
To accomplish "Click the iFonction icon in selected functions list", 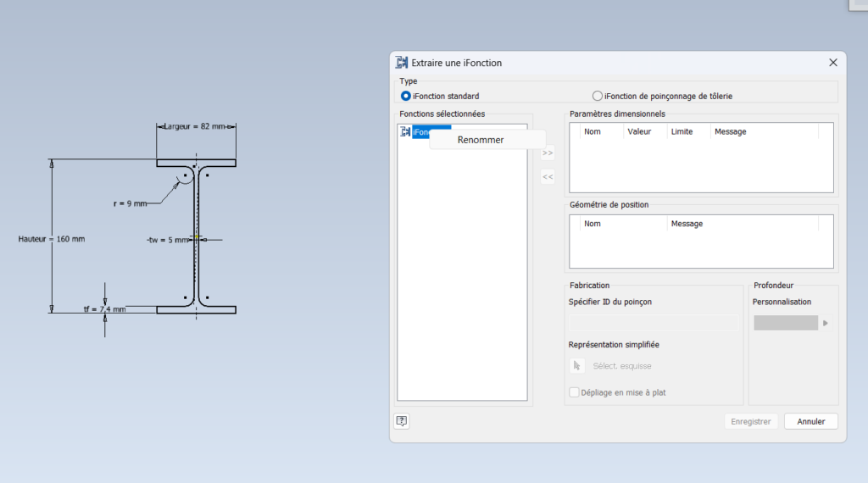I will (404, 132).
